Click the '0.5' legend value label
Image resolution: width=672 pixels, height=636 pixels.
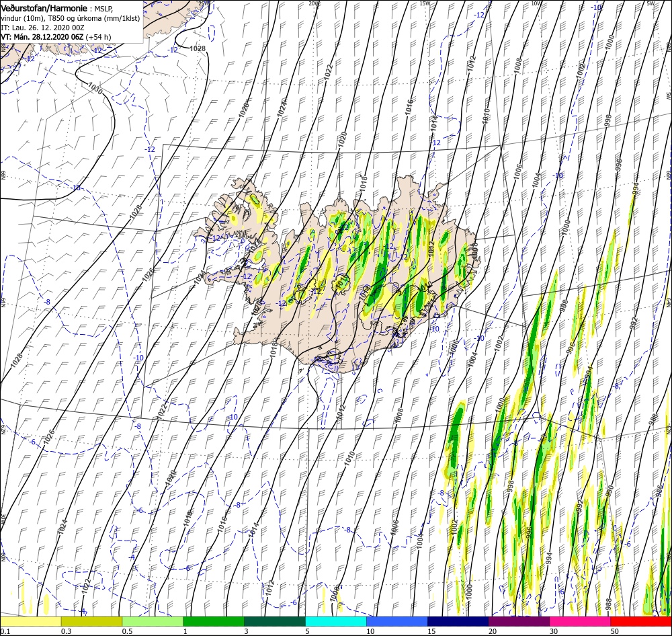point(127,631)
